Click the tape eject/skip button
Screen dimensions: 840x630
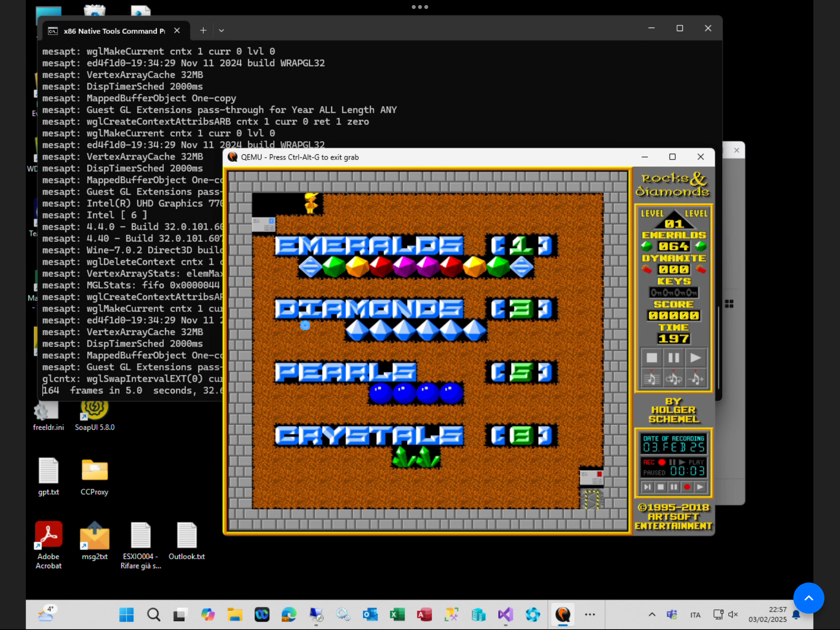tap(647, 487)
